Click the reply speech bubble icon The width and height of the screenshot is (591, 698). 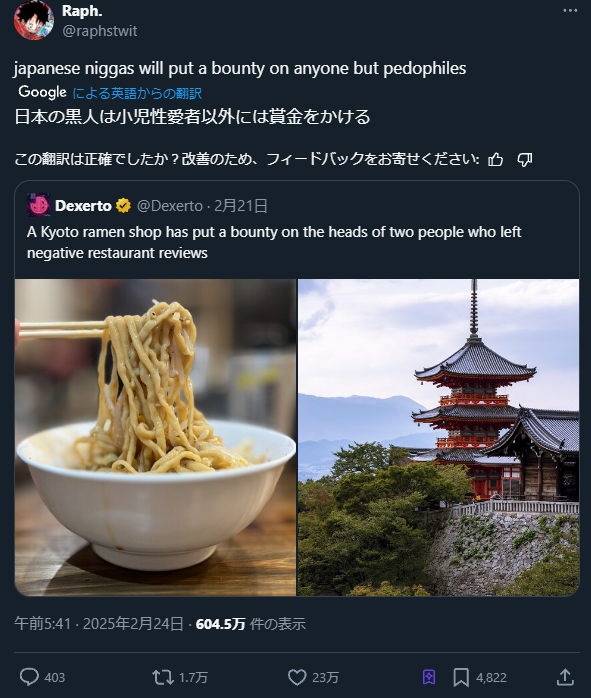click(x=29, y=677)
